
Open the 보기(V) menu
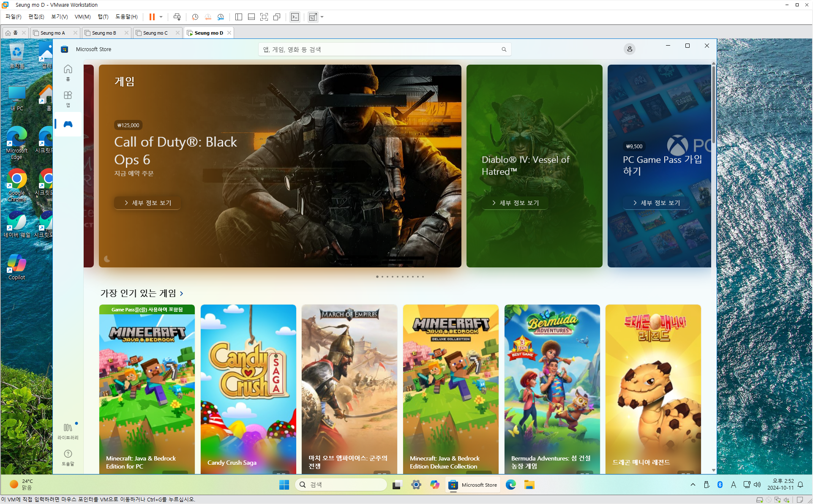pyautogui.click(x=60, y=17)
